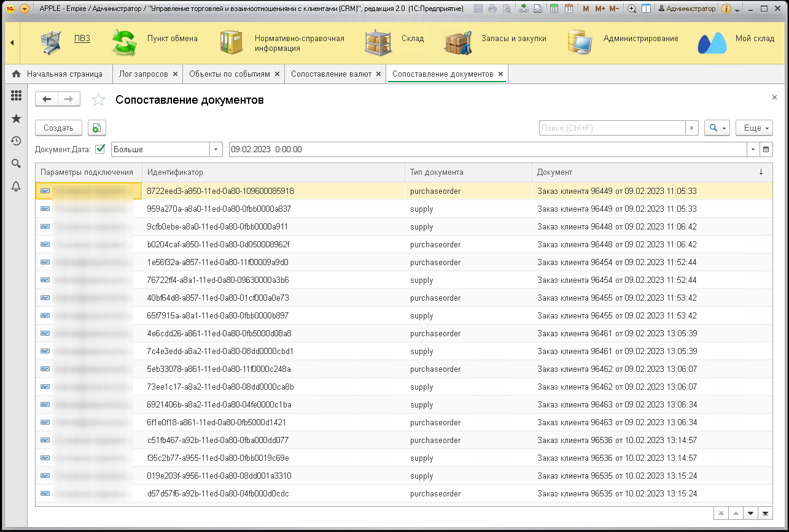Viewport: 789px width, 532px height.
Task: Click the create-by-copying icon next to Создать
Action: click(97, 128)
